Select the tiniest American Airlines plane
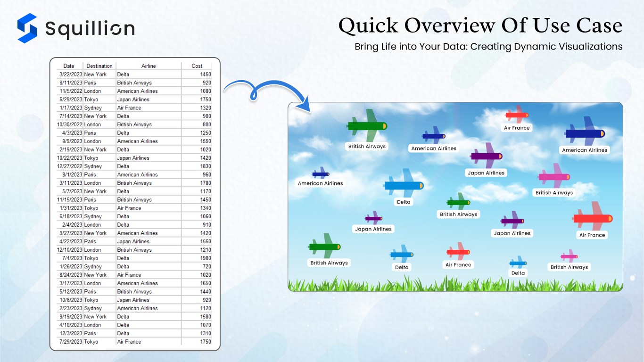The image size is (644, 362). (321, 173)
